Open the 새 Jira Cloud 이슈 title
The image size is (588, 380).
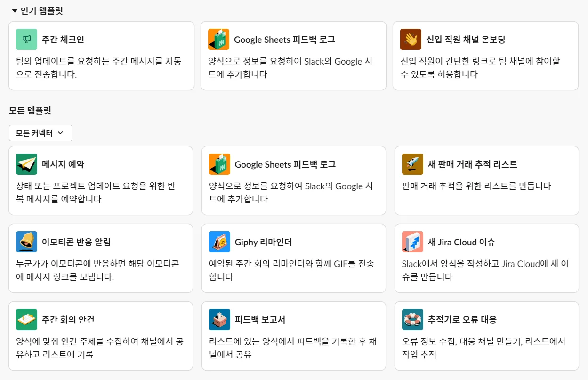tap(461, 242)
